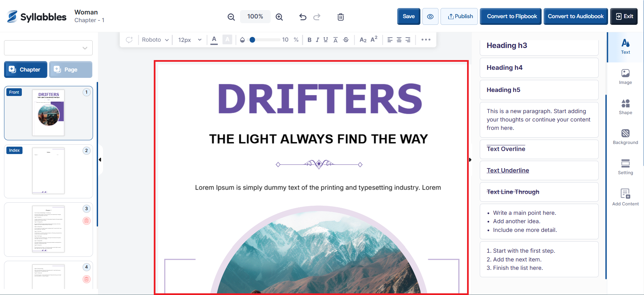Add a new Page
This screenshot has height=295, width=644.
click(71, 69)
